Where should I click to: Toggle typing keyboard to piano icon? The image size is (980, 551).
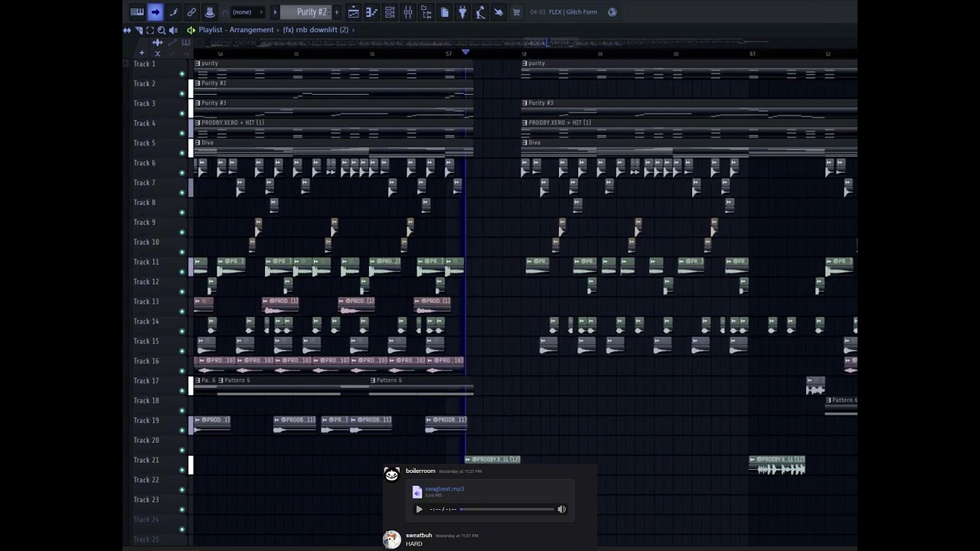tap(137, 11)
